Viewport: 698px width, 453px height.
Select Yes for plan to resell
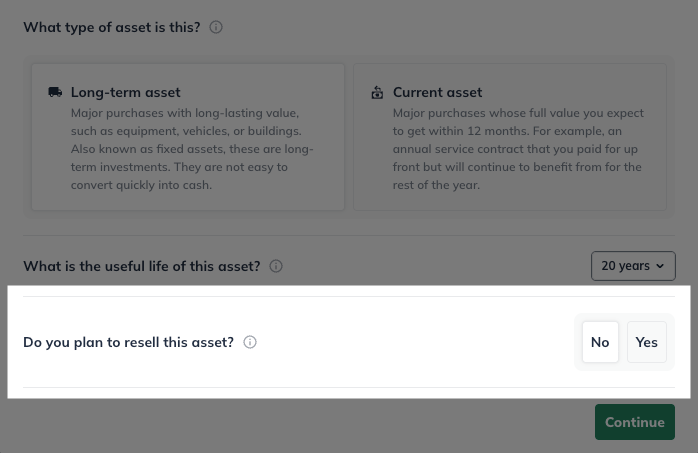pos(646,342)
